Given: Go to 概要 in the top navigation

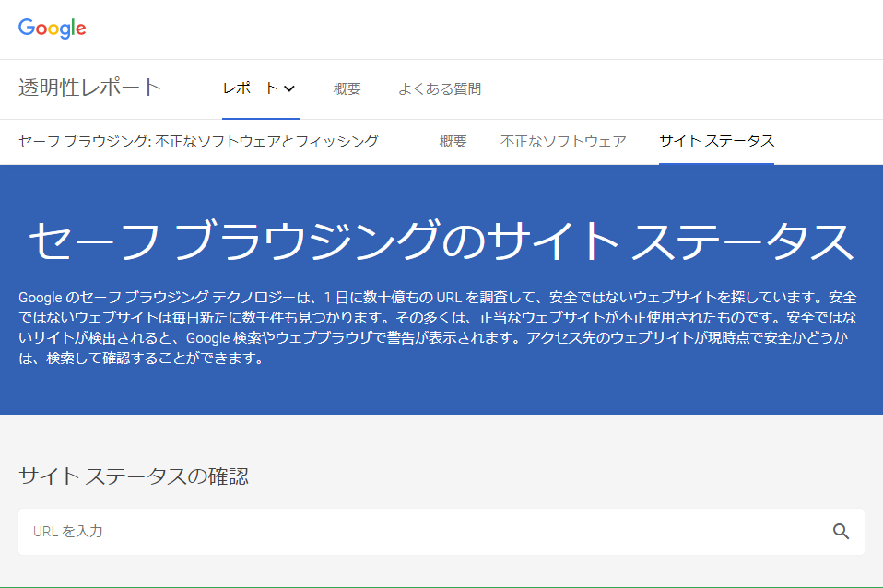Looking at the screenshot, I should click(347, 89).
